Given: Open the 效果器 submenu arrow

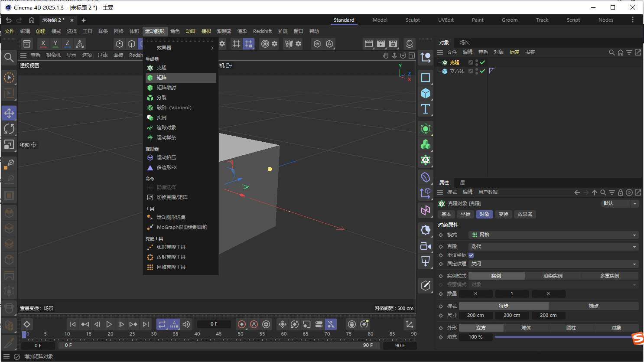Looking at the screenshot, I should 212,48.
